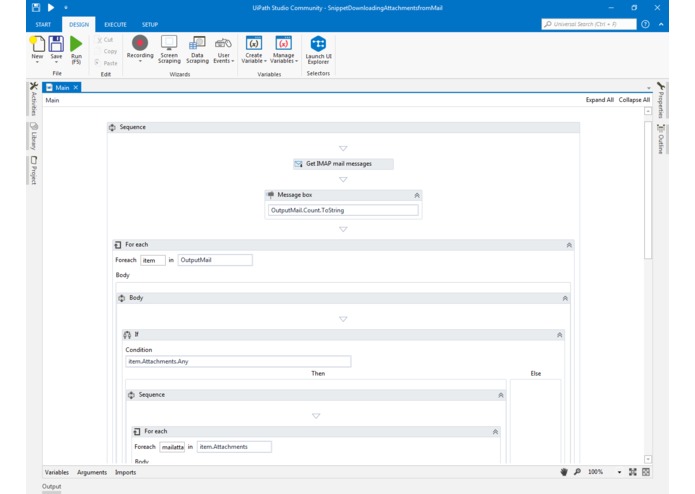Click the vertical scrollbar up arrow
The image size is (695, 494).
coord(648,111)
